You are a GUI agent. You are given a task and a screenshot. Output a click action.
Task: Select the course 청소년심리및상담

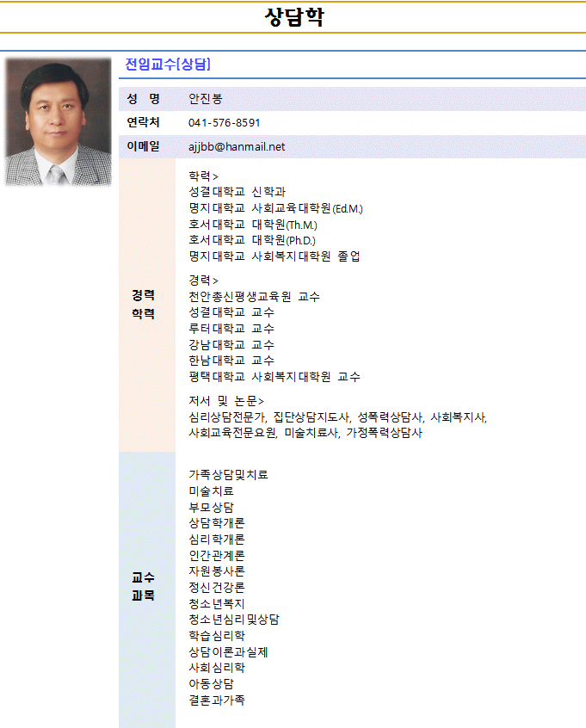pos(233,620)
